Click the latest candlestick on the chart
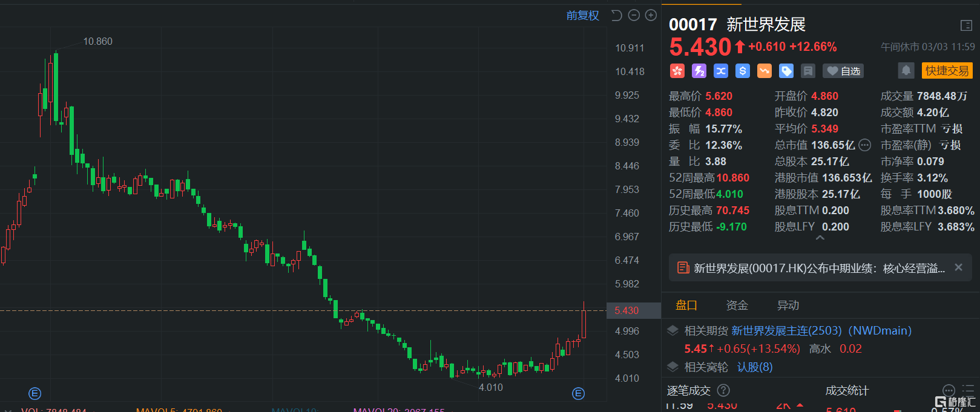Screen dimensions: 980x412 584,319
